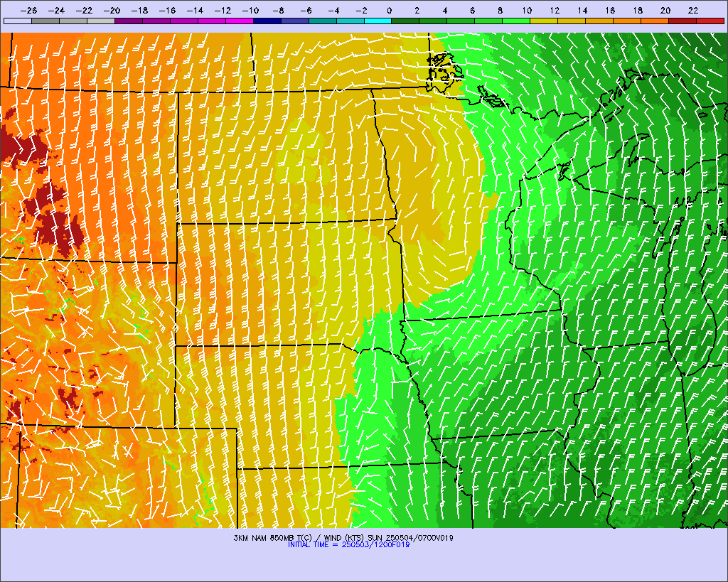This screenshot has height=582, width=728.
Task: Click the positive legend label 4
Action: (x=445, y=10)
